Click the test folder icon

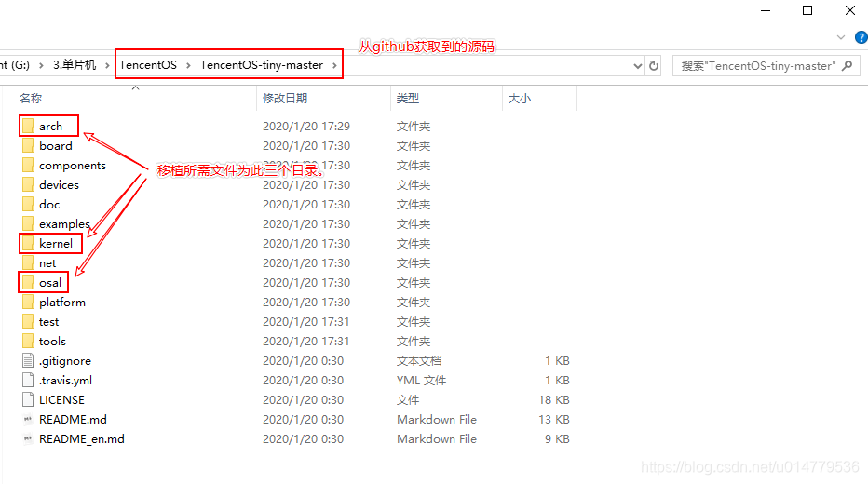[x=28, y=321]
